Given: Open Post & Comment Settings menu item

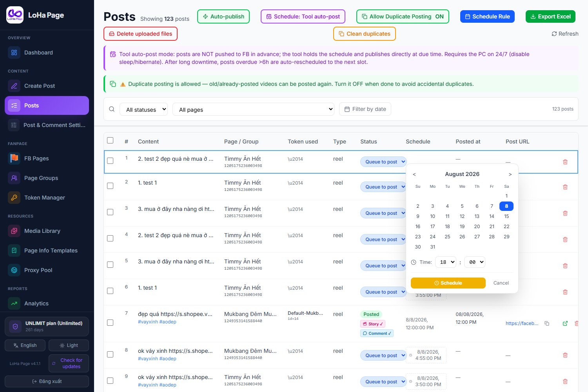Looking at the screenshot, I should pyautogui.click(x=47, y=125).
